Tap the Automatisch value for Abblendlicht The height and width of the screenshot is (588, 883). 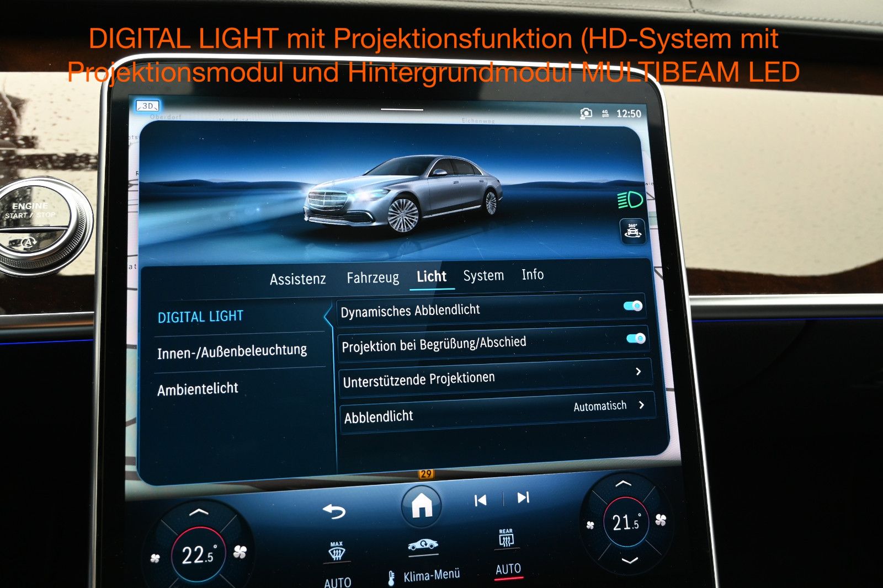(x=600, y=407)
